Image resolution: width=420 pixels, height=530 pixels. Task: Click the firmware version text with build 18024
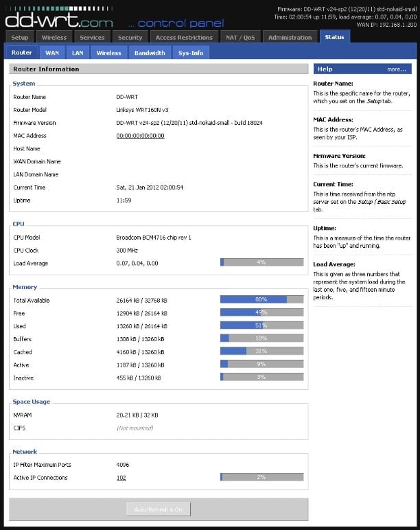189,123
